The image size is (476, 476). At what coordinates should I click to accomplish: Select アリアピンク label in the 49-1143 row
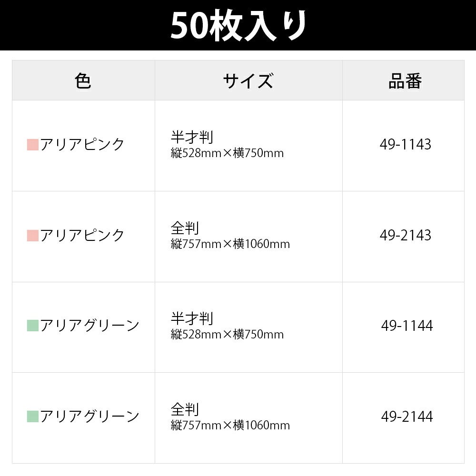tap(82, 144)
